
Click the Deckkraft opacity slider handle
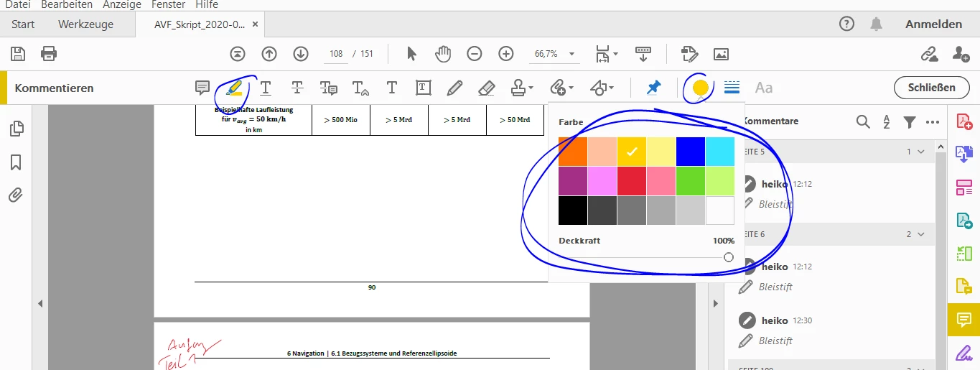click(x=729, y=257)
